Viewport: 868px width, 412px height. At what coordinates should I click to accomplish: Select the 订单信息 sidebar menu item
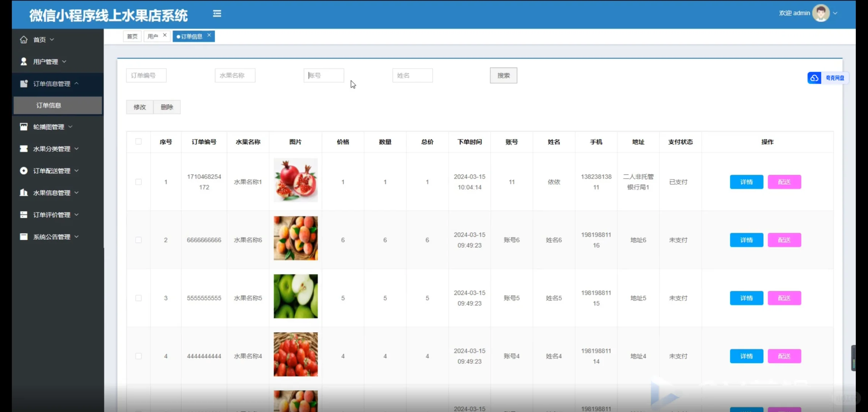coord(49,105)
